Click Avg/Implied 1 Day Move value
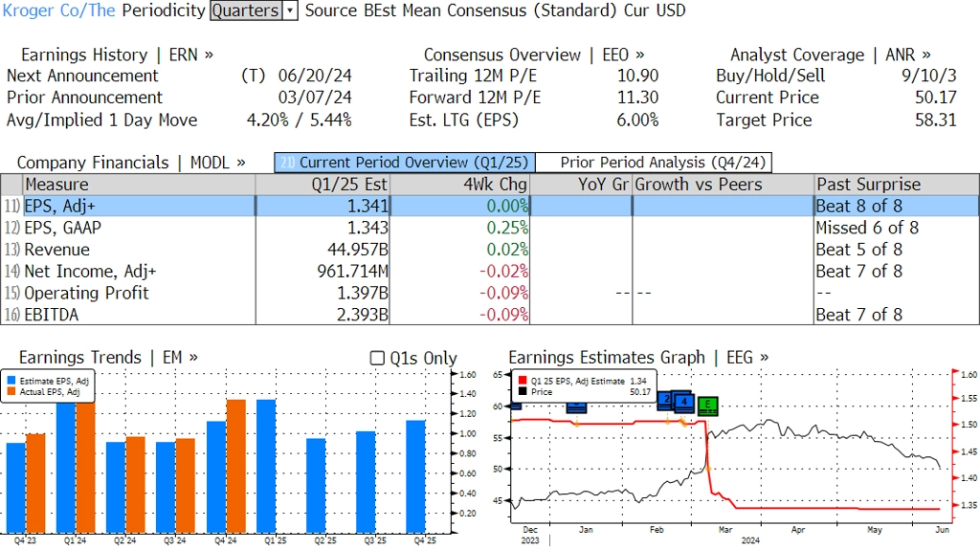Viewport: 980px width, 549px height. [x=300, y=120]
